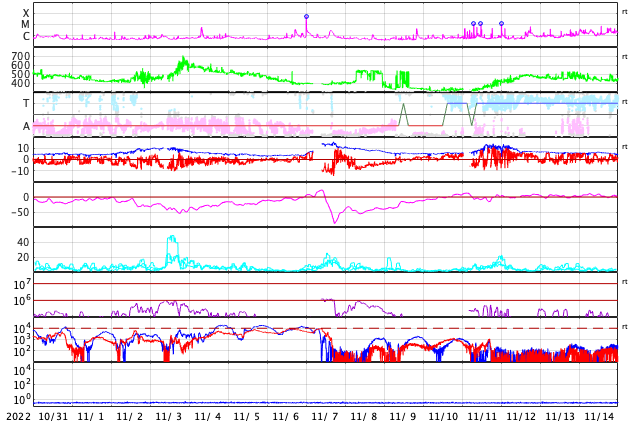The width and height of the screenshot is (634, 424).
Task: Select the 11/ 9 date label
Action: [x=403, y=417]
